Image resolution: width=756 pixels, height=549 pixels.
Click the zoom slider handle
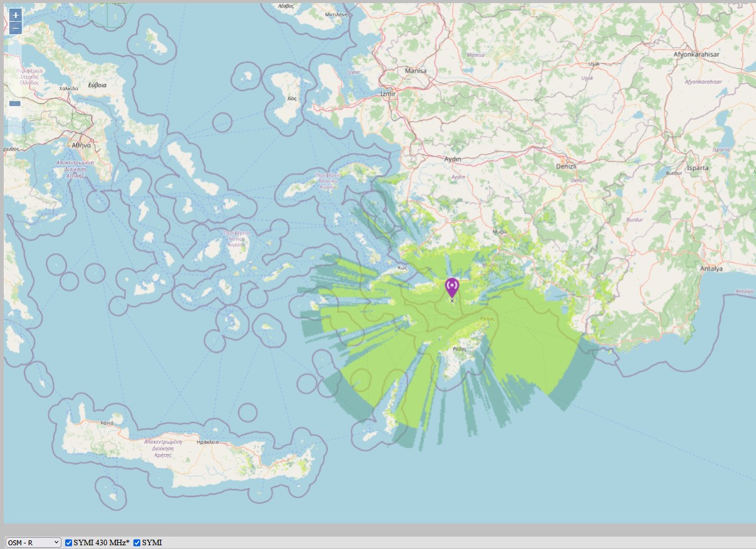pyautogui.click(x=16, y=104)
